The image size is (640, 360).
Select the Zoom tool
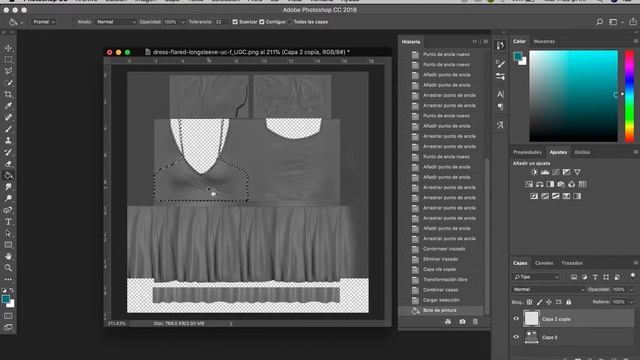tap(8, 268)
